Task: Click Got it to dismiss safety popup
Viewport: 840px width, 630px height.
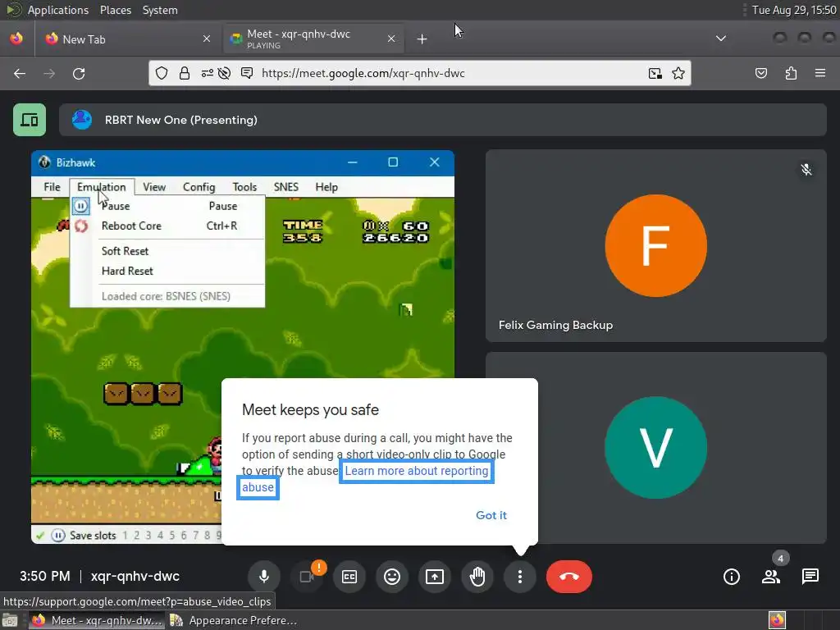Action: click(x=491, y=515)
